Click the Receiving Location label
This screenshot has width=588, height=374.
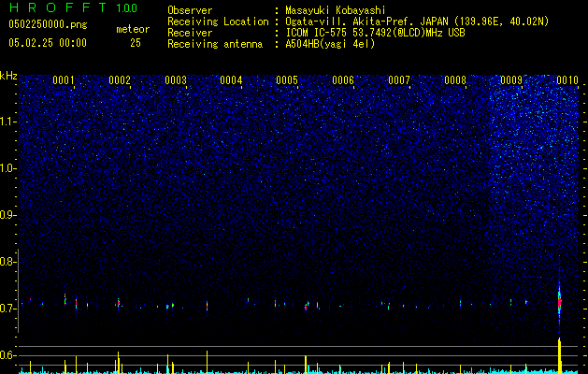click(x=218, y=22)
